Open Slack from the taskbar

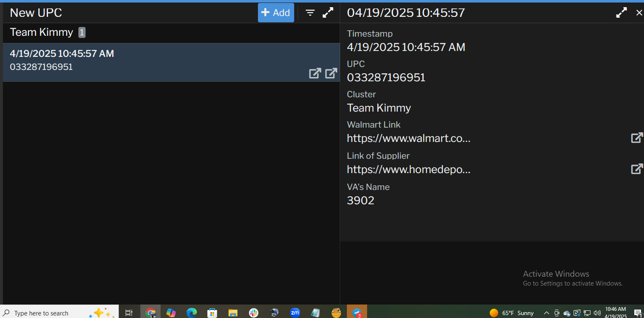click(x=253, y=313)
